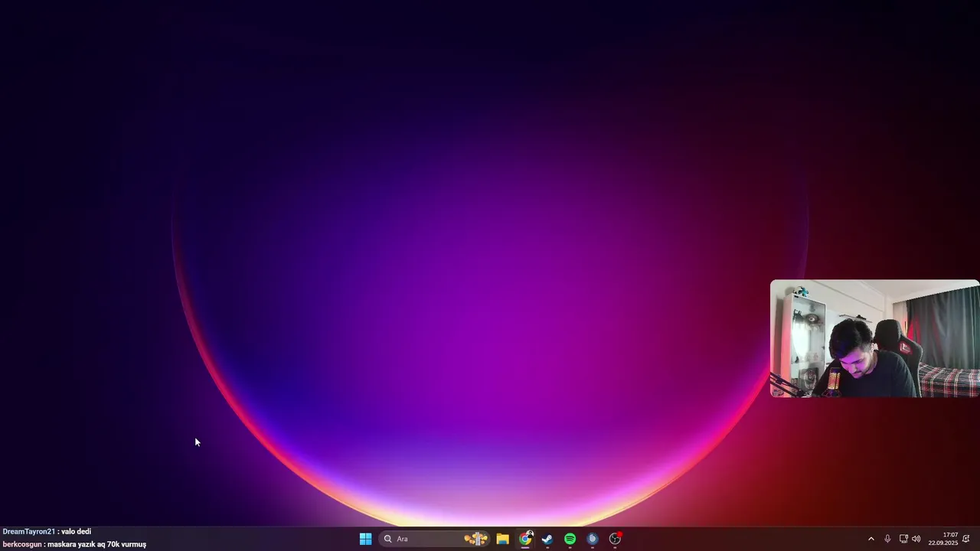
Task: Click the search highlights image in search box
Action: pos(475,539)
